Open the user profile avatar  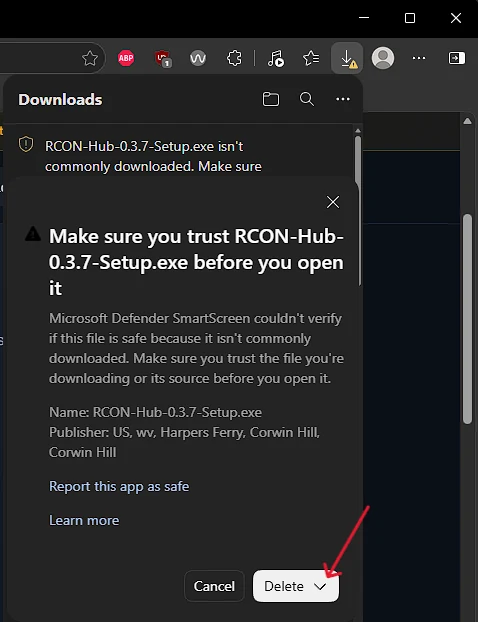point(383,58)
